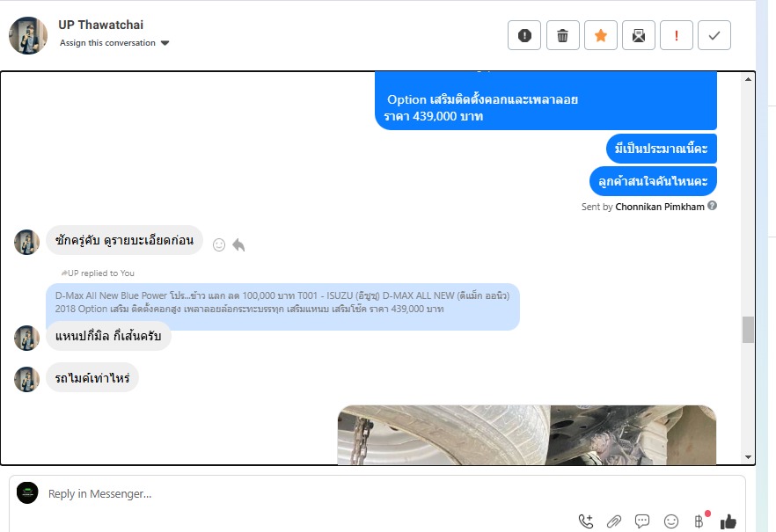
Task: Open UP Thawatchai's profile picture in the header
Action: (x=28, y=35)
